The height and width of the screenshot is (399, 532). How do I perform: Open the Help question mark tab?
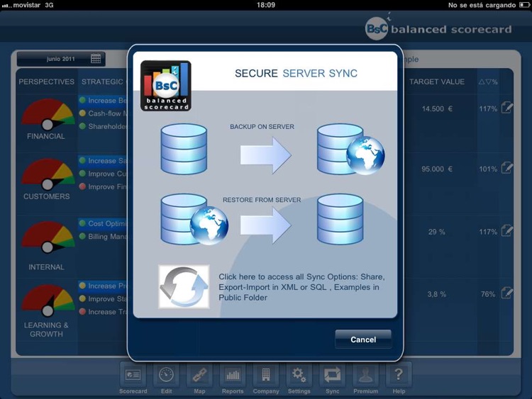pos(399,379)
